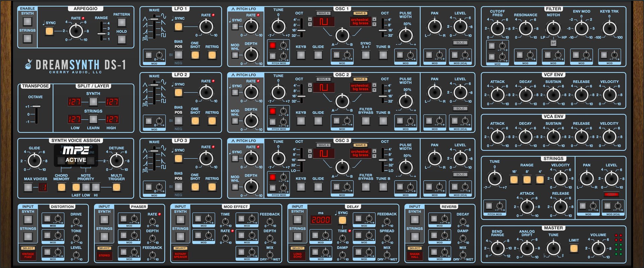Collapse the OSC 3 Pitch LFO section

(233, 141)
